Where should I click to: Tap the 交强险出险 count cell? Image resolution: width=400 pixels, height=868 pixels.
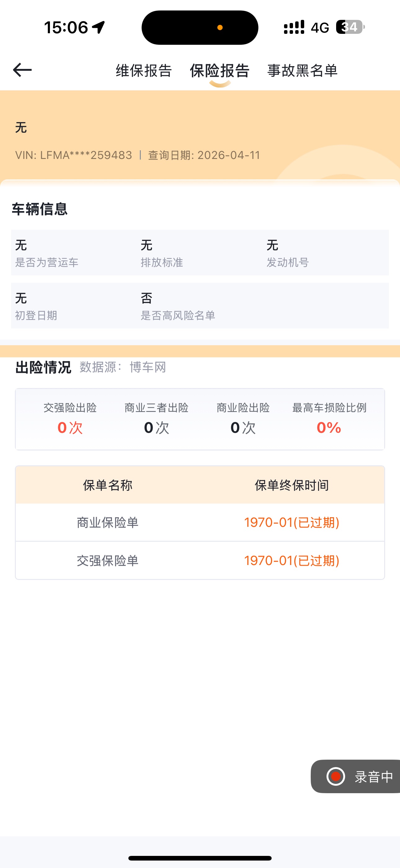point(70,419)
